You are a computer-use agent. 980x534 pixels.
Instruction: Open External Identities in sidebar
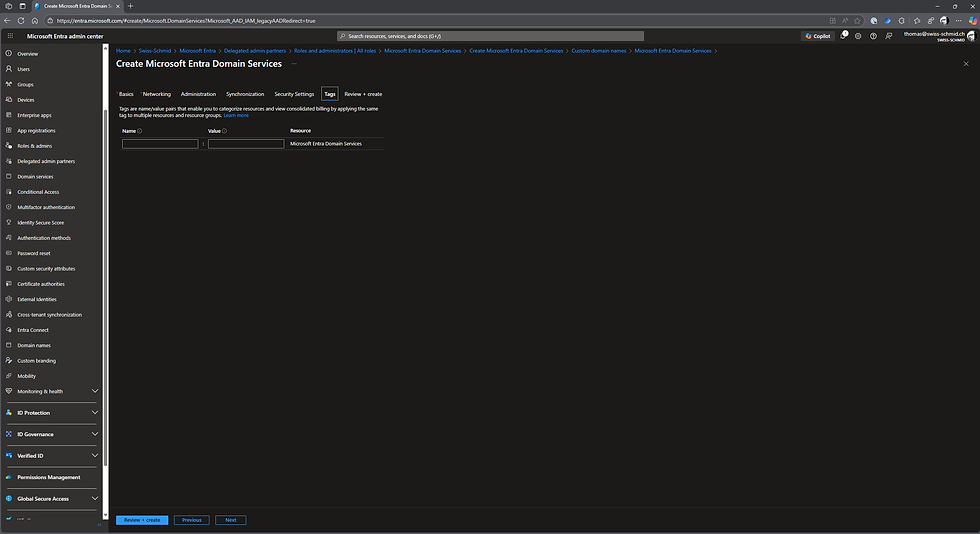click(37, 299)
